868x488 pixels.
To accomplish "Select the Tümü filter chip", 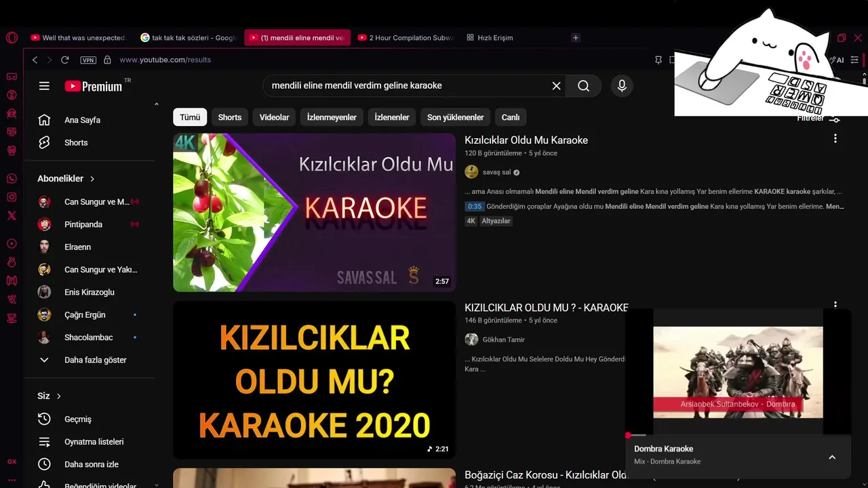I will click(190, 117).
